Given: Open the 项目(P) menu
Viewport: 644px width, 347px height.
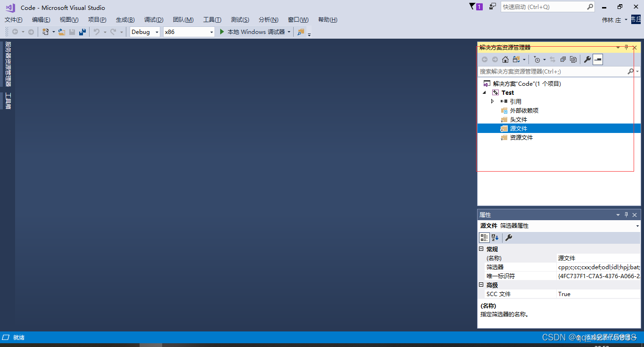Looking at the screenshot, I should point(97,20).
